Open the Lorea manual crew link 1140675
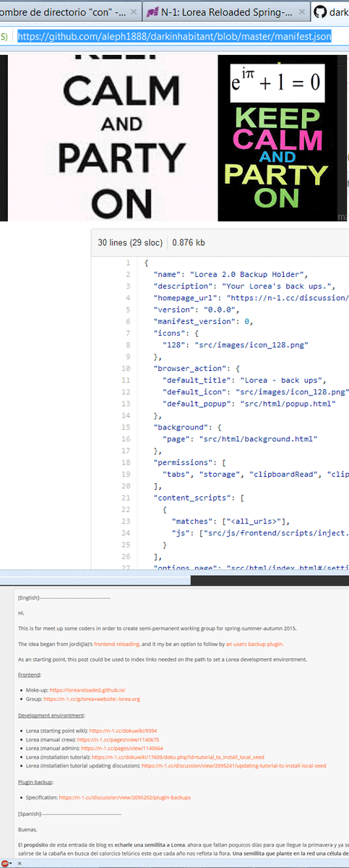 pos(108,739)
